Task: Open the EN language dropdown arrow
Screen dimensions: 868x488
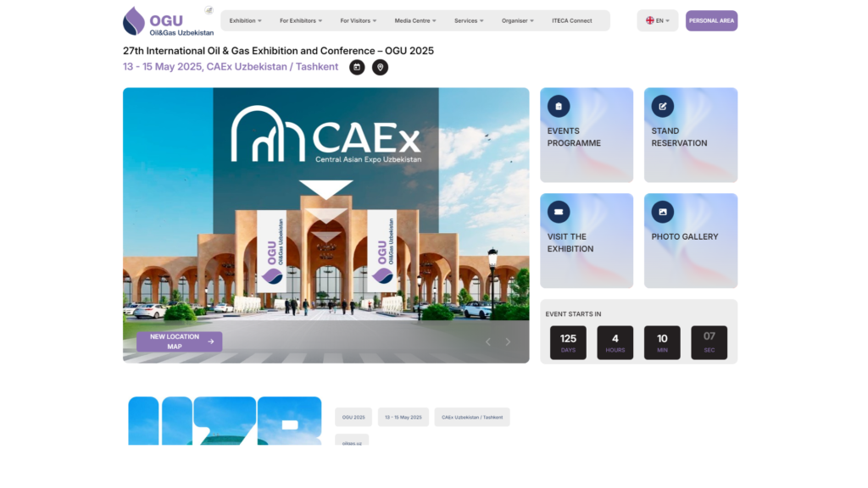Action: (668, 21)
